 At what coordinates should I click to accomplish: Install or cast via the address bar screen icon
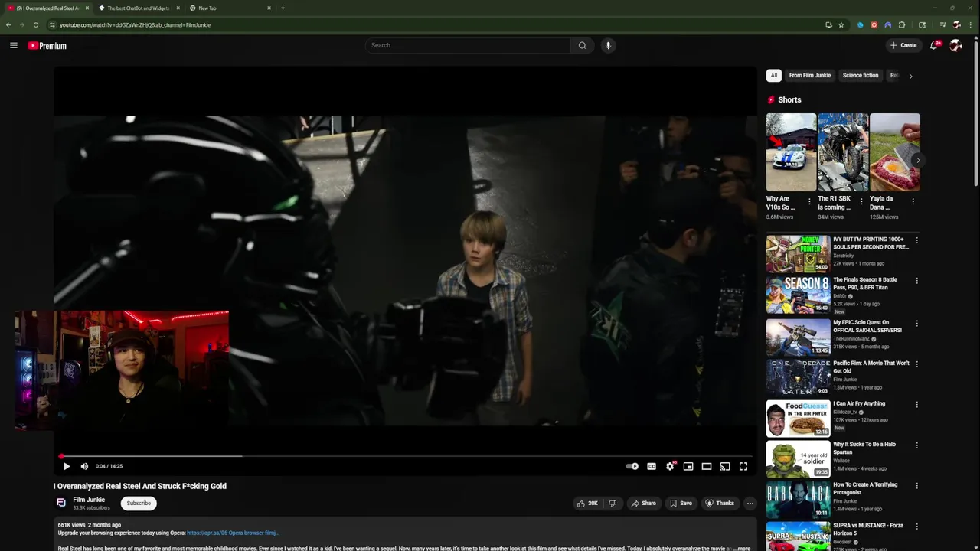(828, 25)
